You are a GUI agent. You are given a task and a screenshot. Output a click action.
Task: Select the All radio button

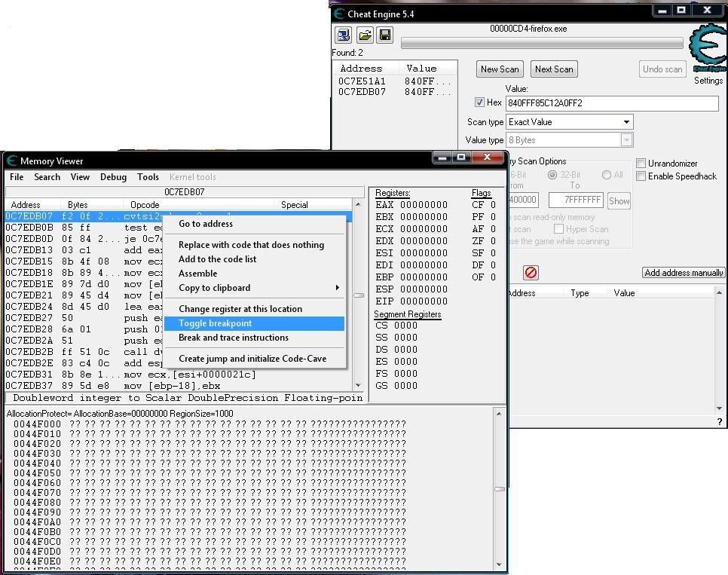point(607,175)
